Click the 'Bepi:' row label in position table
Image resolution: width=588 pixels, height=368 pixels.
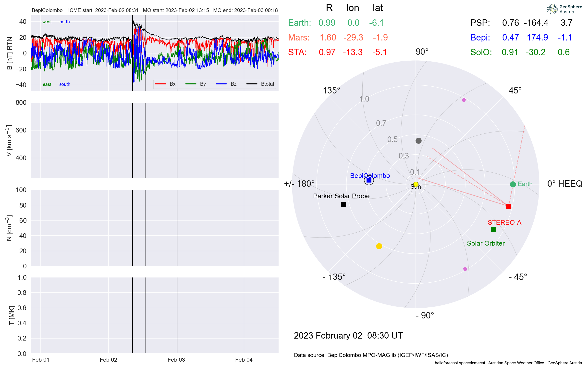click(x=480, y=38)
